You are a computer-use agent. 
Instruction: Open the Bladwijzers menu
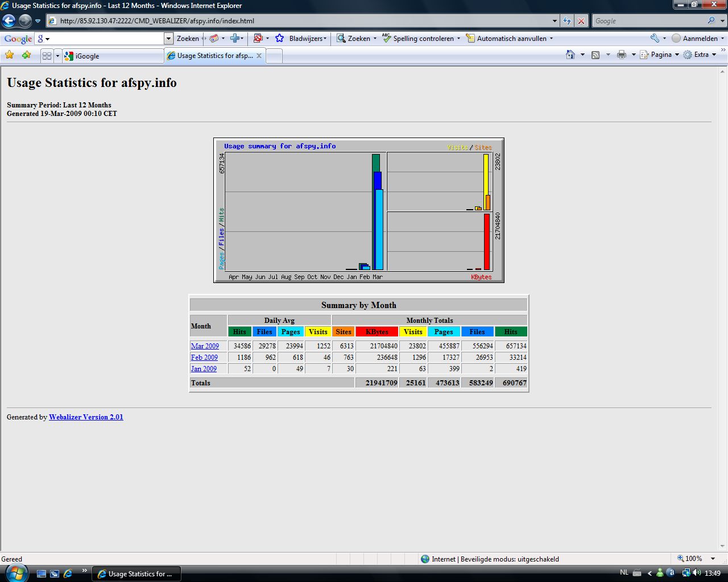click(308, 39)
